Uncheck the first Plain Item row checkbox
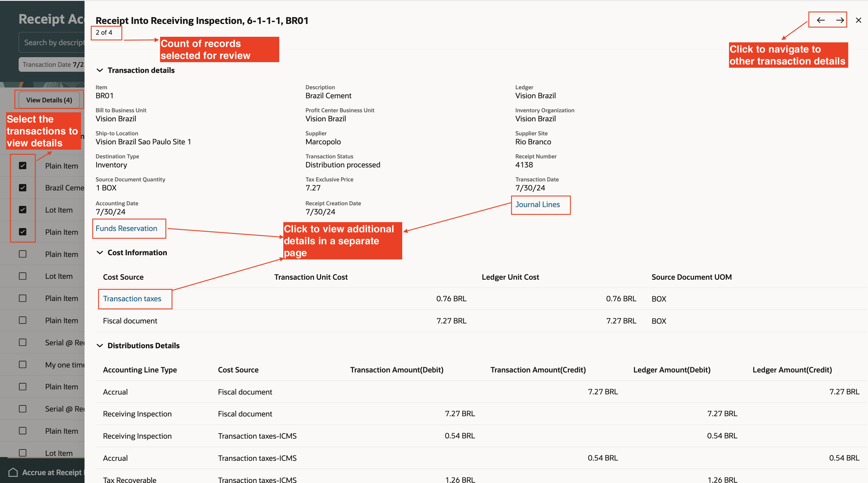The height and width of the screenshot is (483, 868). tap(22, 166)
